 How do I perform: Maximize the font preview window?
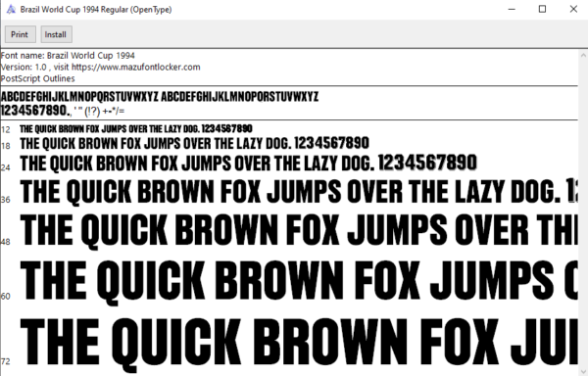[542, 10]
